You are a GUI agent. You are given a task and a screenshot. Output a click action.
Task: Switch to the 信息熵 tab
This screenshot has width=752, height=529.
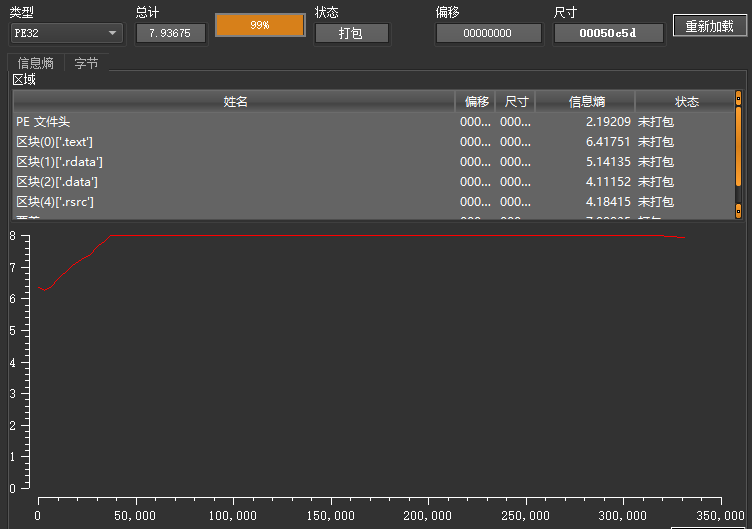tap(35, 63)
